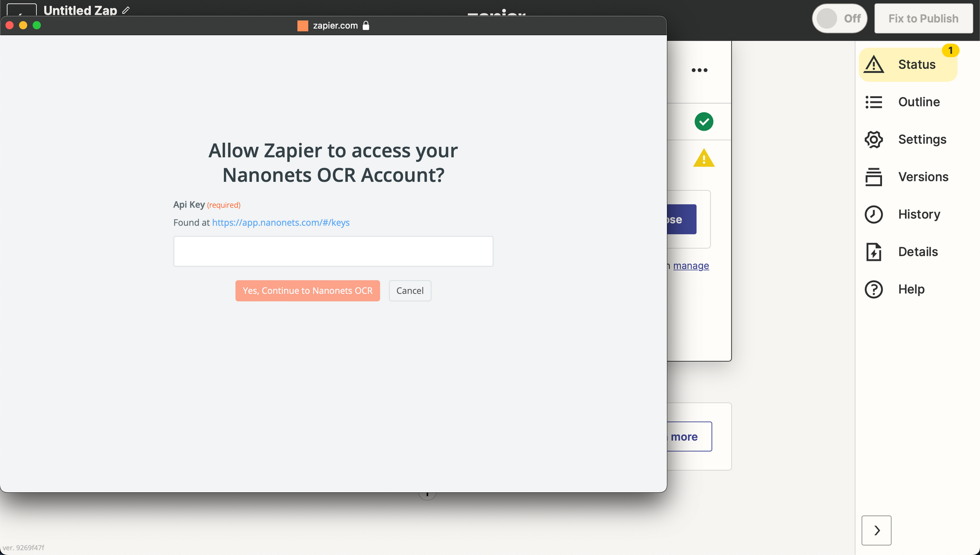Collapse the right sidebar with the chevron
This screenshot has height=555, width=980.
[x=876, y=530]
